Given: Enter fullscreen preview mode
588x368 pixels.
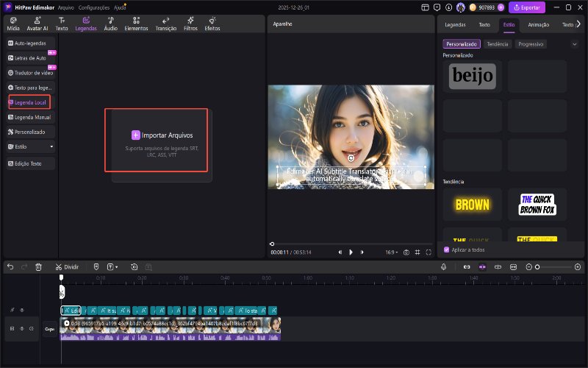Looking at the screenshot, I should click(429, 252).
